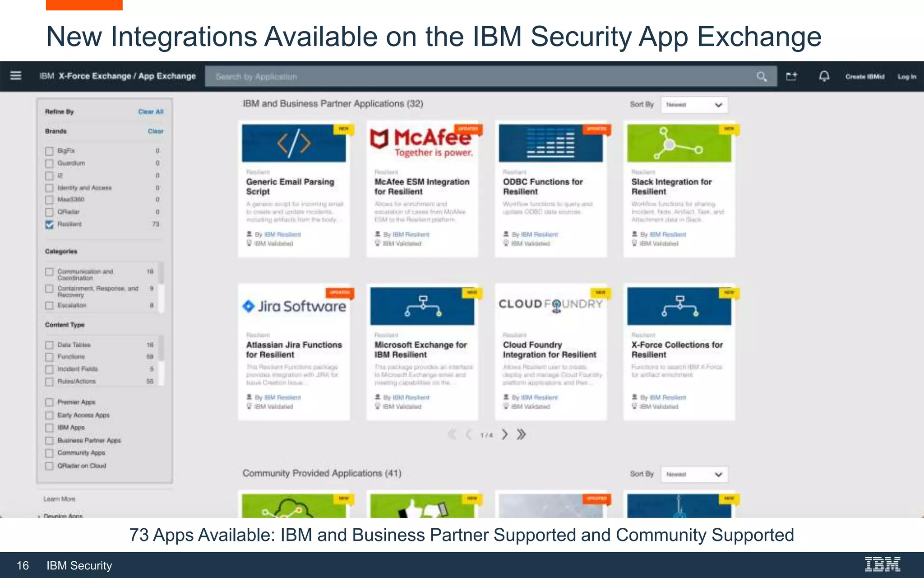Open the notifications bell
This screenshot has width=924, height=578.
coord(824,76)
